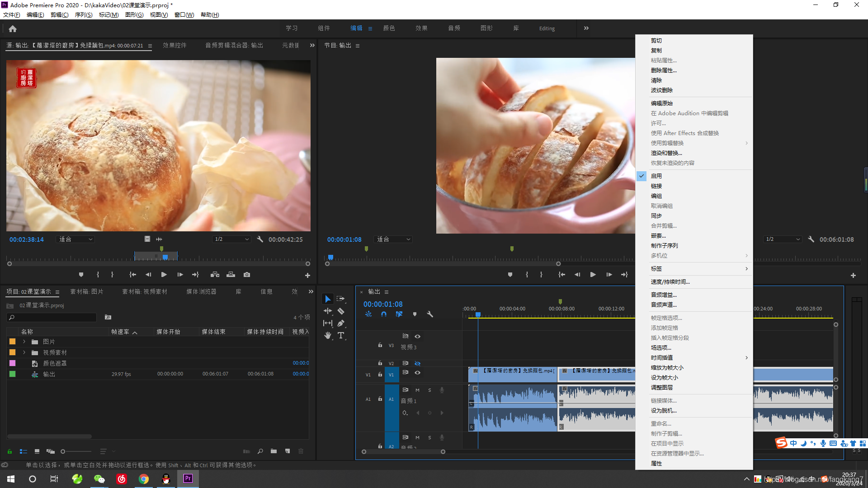Choose 速度/持续时间 from context menu

point(670,282)
